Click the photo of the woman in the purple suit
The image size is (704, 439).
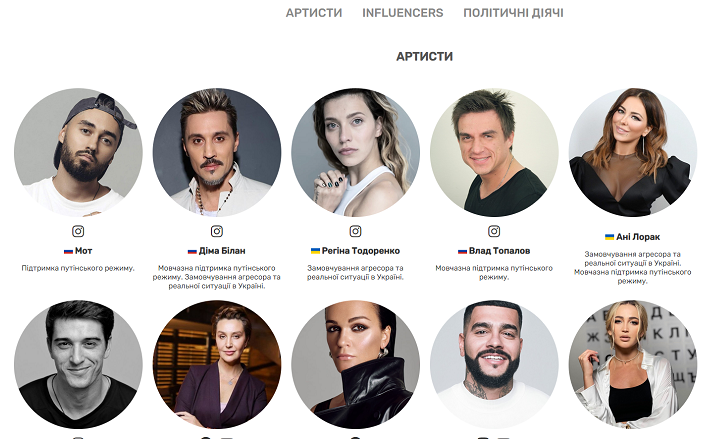(x=217, y=364)
